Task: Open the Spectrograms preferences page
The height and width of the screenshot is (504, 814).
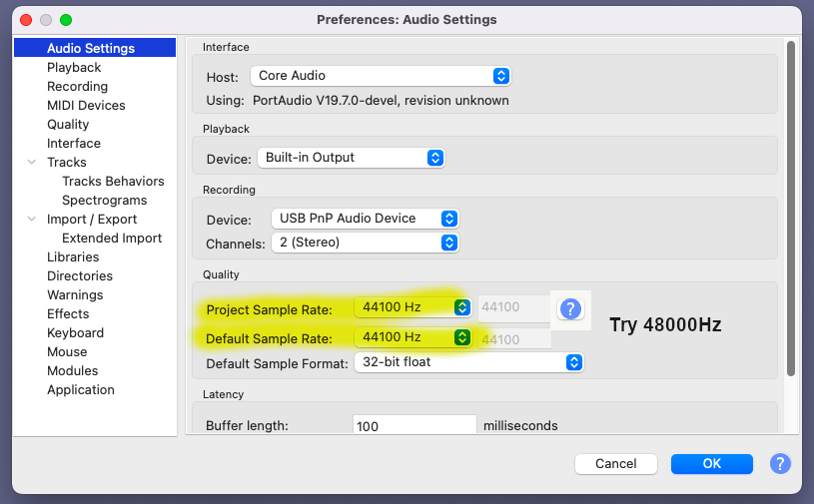Action: (x=104, y=201)
